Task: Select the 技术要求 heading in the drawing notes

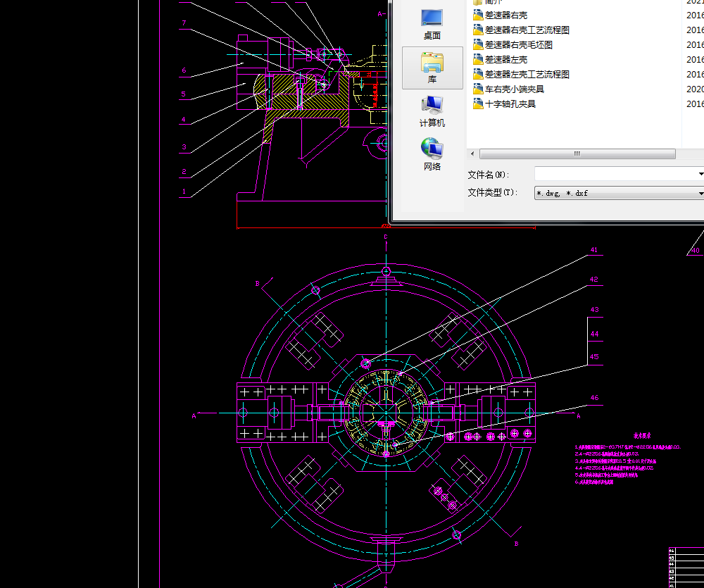Action: 642,436
